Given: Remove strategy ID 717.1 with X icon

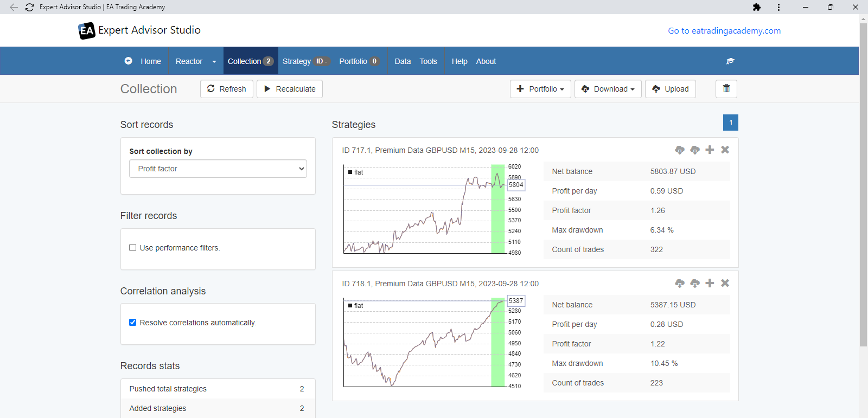Looking at the screenshot, I should (x=725, y=150).
